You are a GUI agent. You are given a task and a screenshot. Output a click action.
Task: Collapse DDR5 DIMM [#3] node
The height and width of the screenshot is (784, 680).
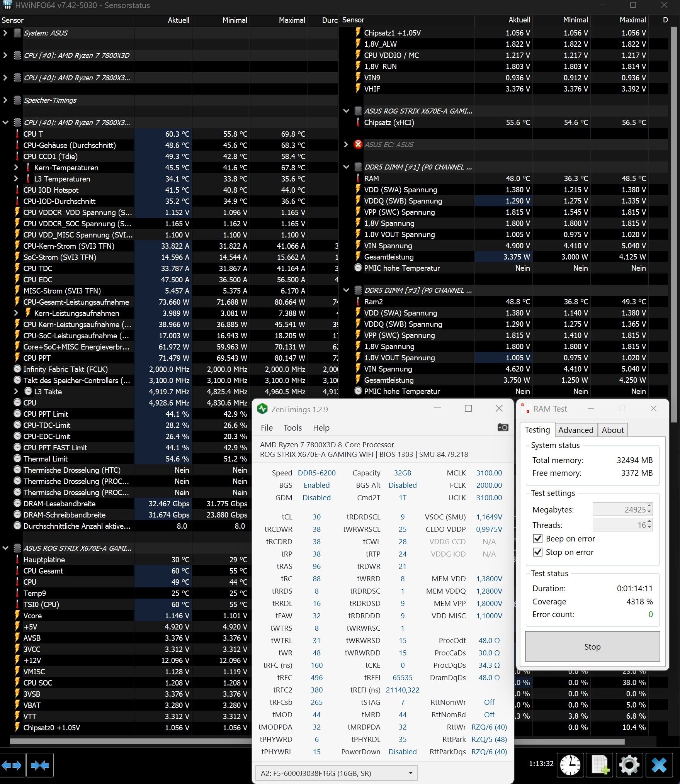(x=346, y=290)
